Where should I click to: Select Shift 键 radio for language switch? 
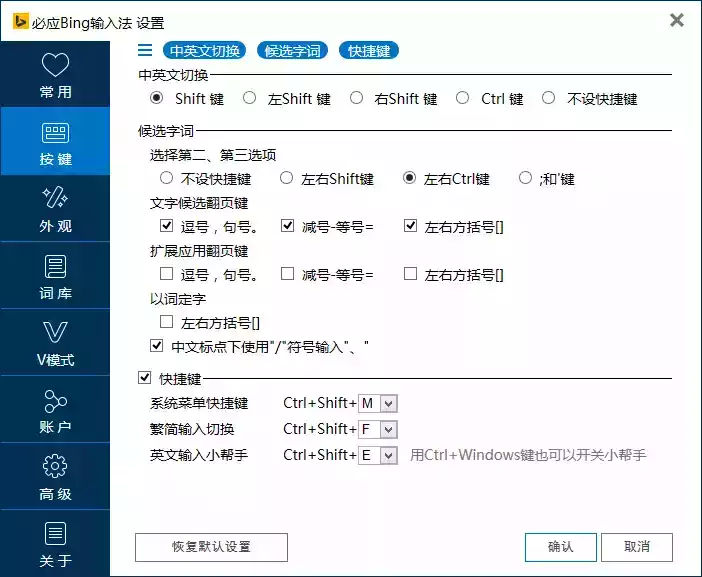point(156,98)
